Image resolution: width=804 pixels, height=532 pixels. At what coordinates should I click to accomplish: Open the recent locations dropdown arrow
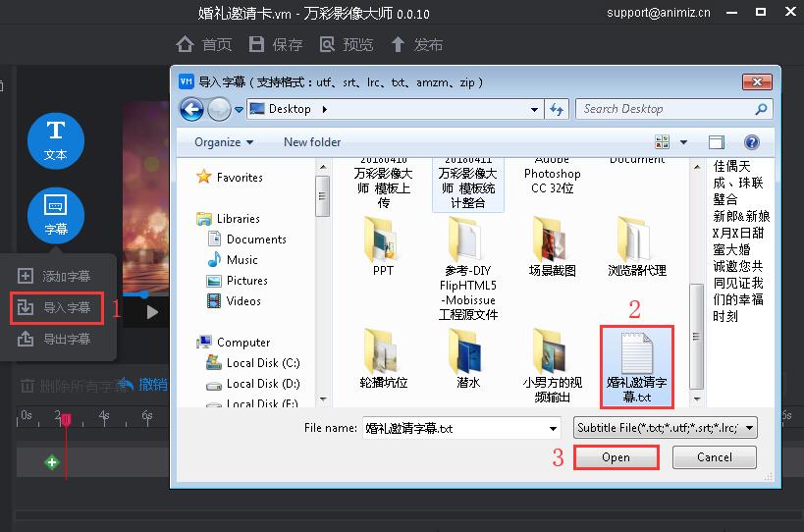[x=239, y=109]
